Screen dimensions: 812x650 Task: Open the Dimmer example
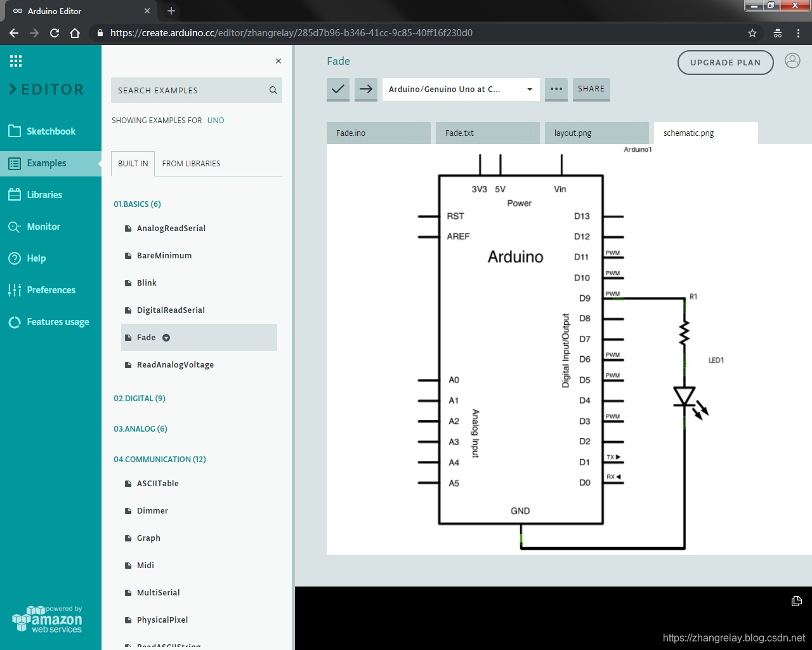pos(152,511)
